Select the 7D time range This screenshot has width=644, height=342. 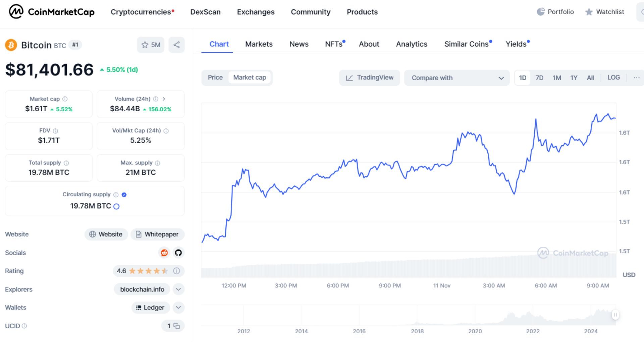[x=540, y=77]
